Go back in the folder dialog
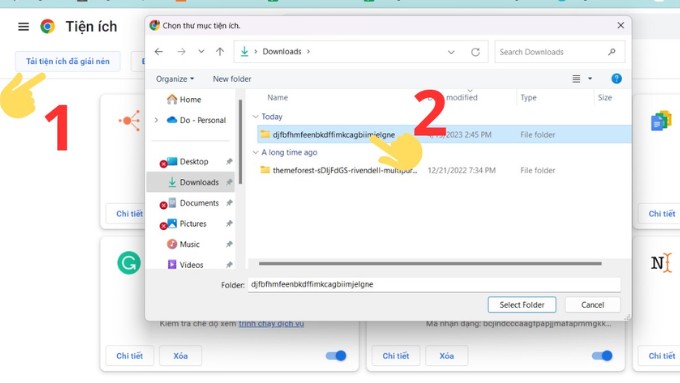 [159, 52]
